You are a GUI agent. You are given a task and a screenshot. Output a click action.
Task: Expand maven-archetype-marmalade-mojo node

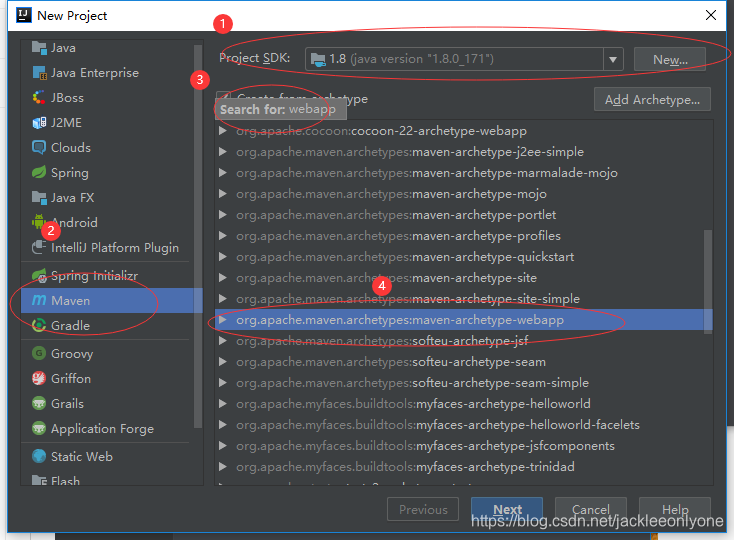click(x=223, y=173)
